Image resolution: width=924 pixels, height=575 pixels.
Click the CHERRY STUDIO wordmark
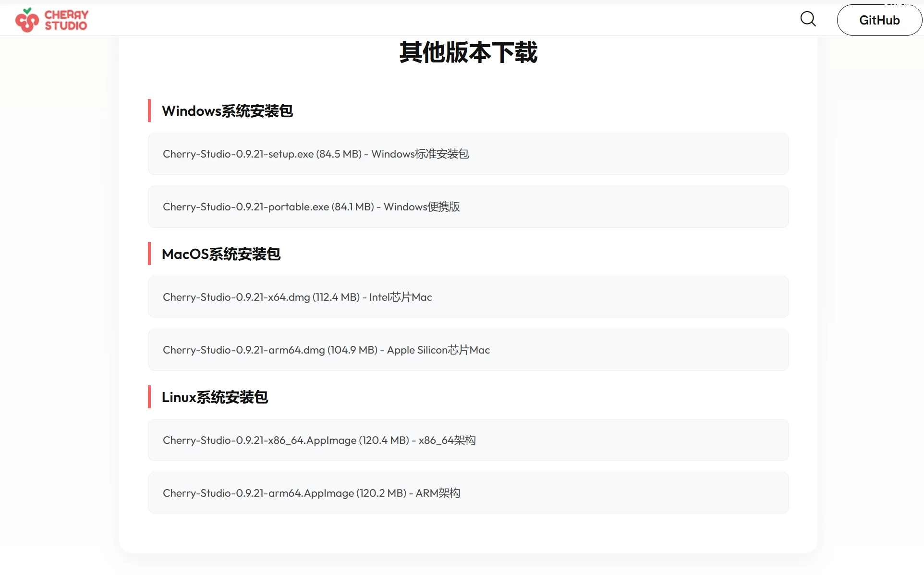click(x=65, y=20)
